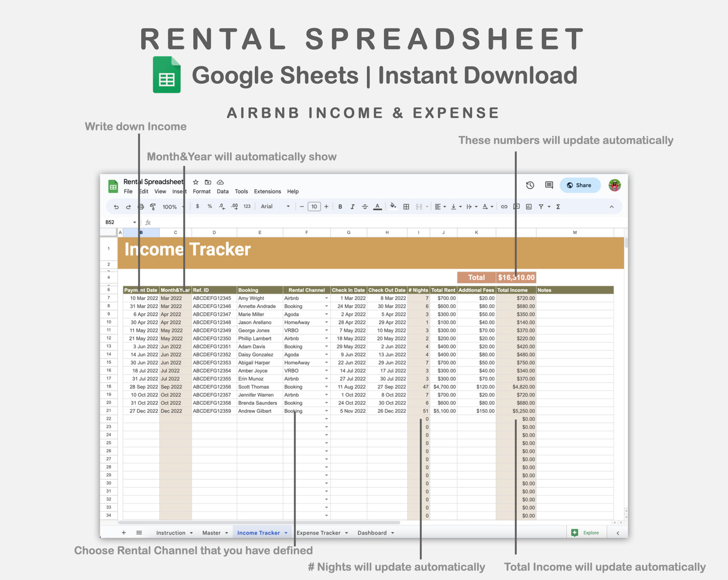Open version history via the clock icon
This screenshot has height=580, width=728.
tap(530, 185)
